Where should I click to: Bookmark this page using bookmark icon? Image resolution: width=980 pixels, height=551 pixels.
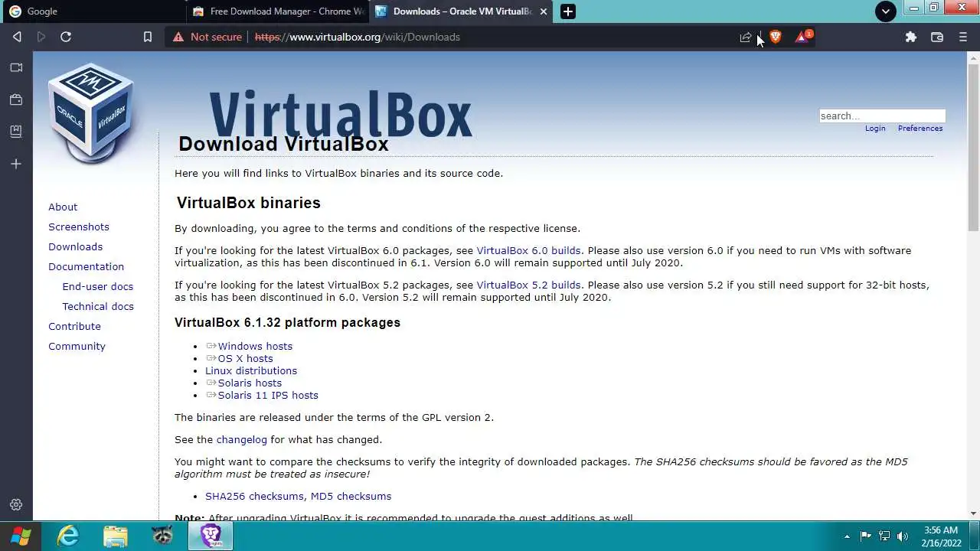148,37
